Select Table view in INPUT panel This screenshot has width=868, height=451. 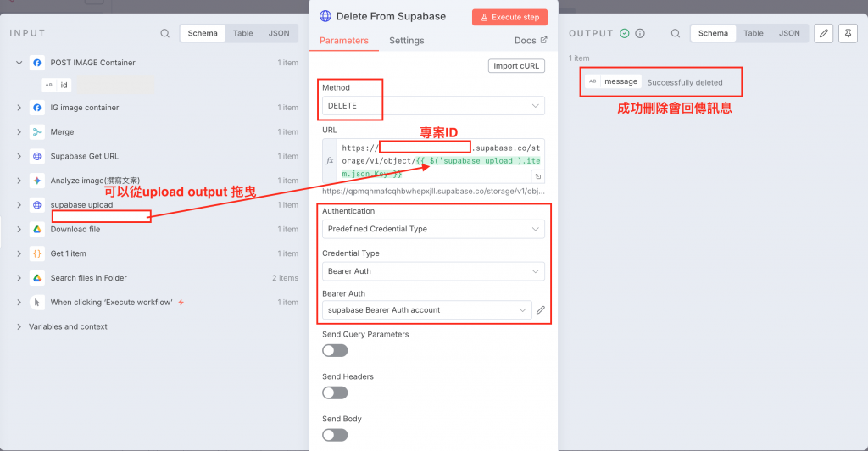pyautogui.click(x=242, y=33)
